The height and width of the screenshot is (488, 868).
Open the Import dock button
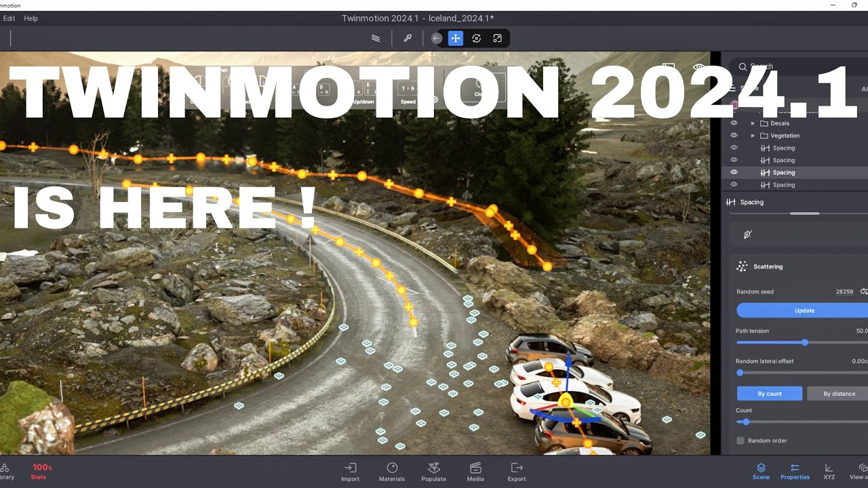coord(350,472)
